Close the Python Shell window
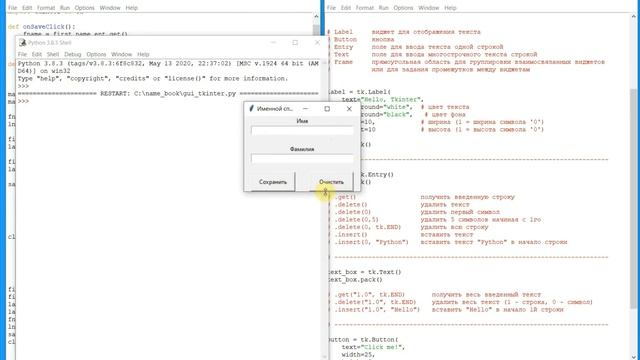 coord(317,42)
